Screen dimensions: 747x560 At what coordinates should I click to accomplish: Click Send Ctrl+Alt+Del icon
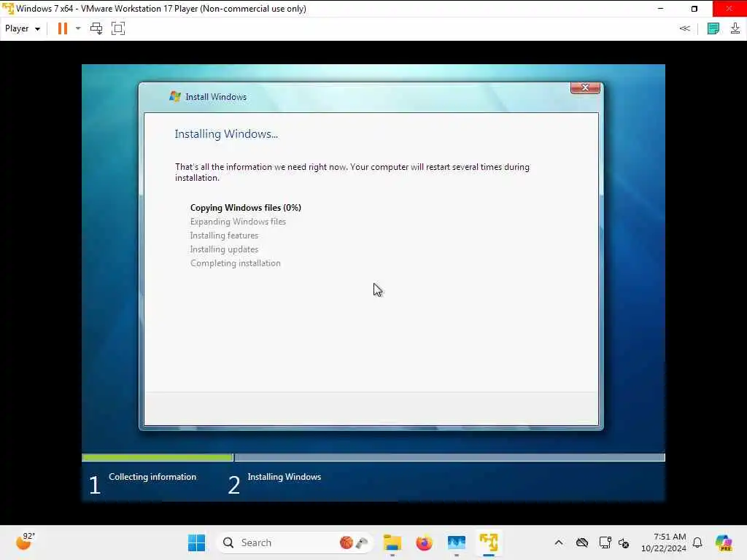96,28
